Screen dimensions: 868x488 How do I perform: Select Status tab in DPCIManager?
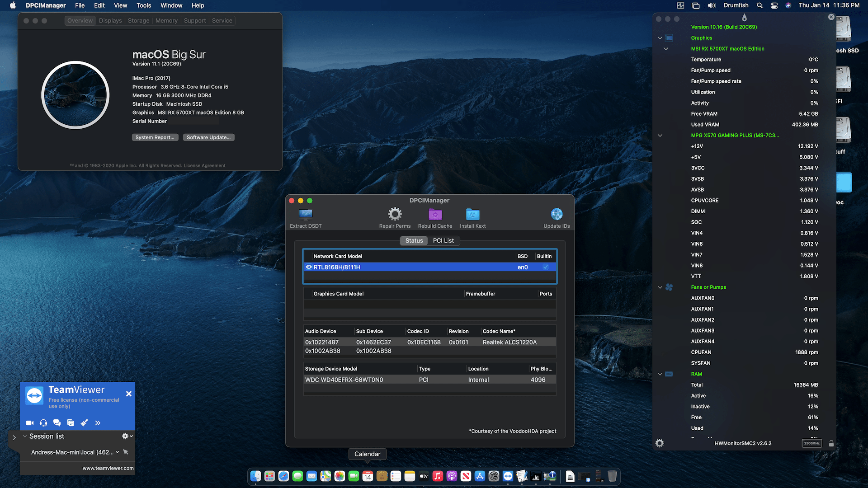click(414, 240)
